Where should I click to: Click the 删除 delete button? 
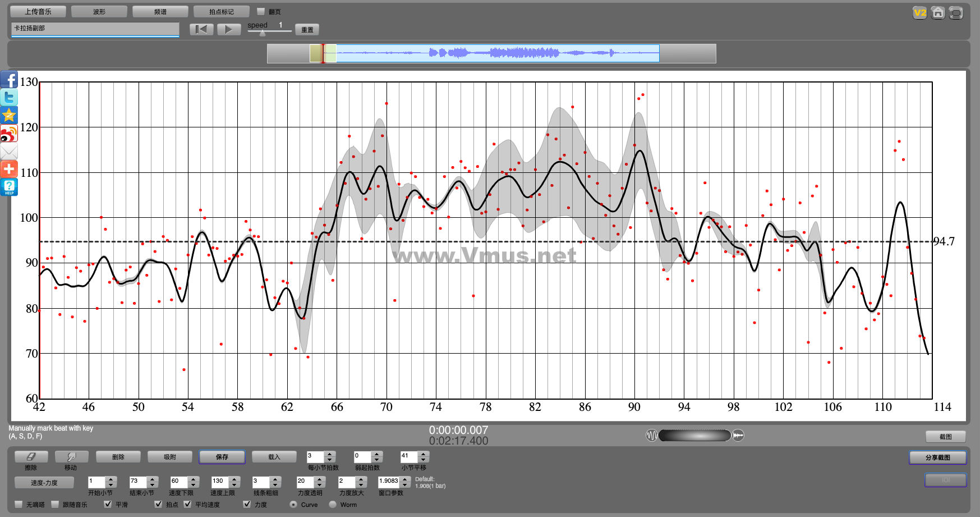[118, 457]
